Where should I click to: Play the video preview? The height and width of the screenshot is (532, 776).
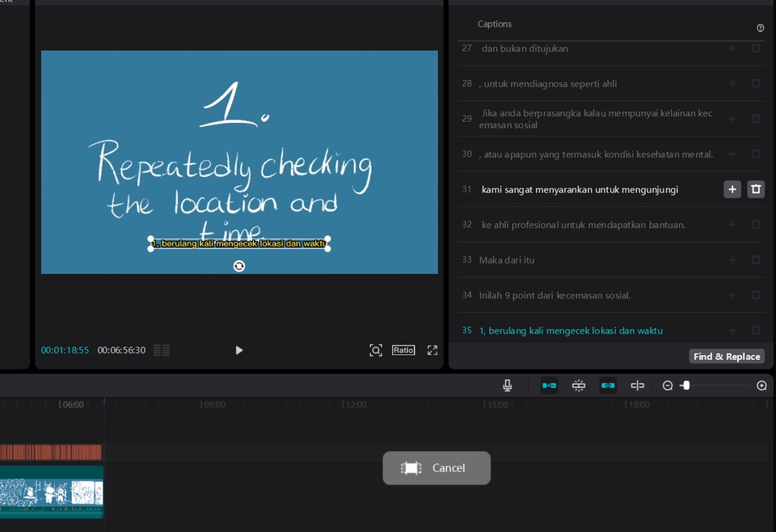[x=238, y=350]
